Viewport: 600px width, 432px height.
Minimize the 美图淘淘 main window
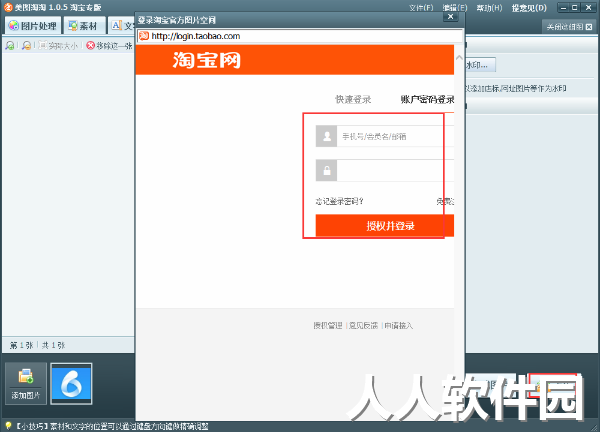tap(563, 7)
